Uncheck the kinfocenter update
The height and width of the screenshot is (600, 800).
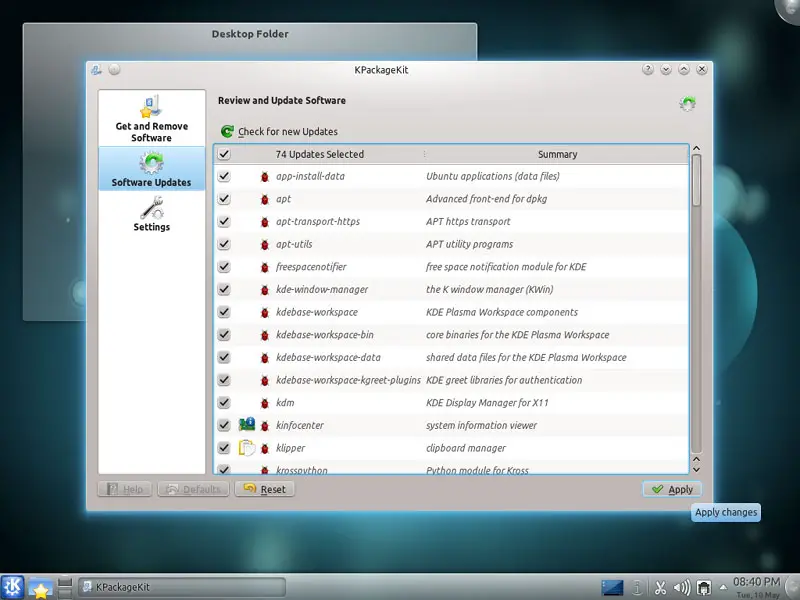(224, 425)
